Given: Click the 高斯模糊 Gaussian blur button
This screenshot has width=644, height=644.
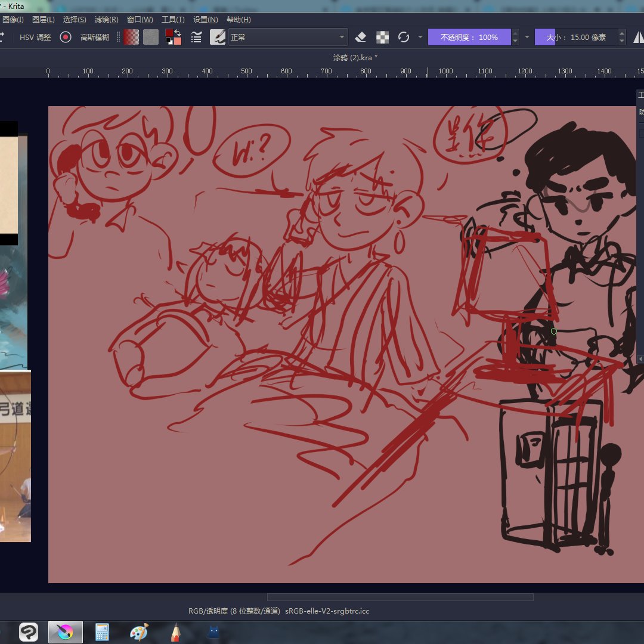Looking at the screenshot, I should 94,38.
